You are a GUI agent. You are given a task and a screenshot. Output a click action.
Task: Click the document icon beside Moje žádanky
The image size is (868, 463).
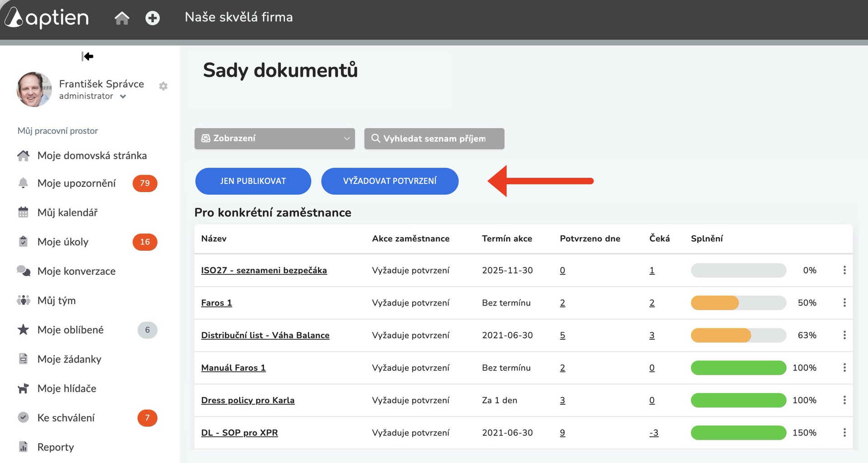pyautogui.click(x=23, y=359)
